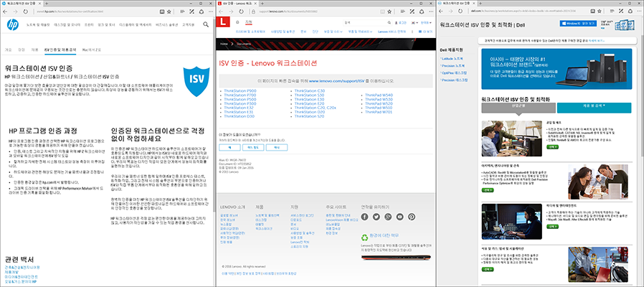
Task: Click refresh icon in Dell browser window
Action: coord(462,11)
